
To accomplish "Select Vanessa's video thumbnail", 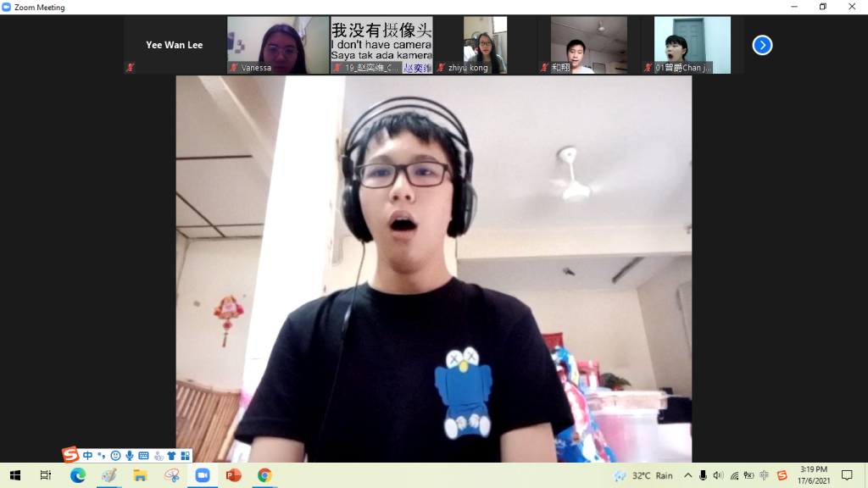I will 278,45.
